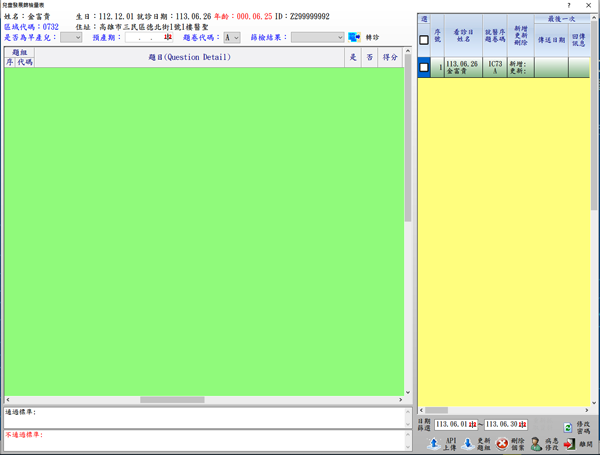
Task: Check the checkbox for record row 1
Action: (424, 67)
